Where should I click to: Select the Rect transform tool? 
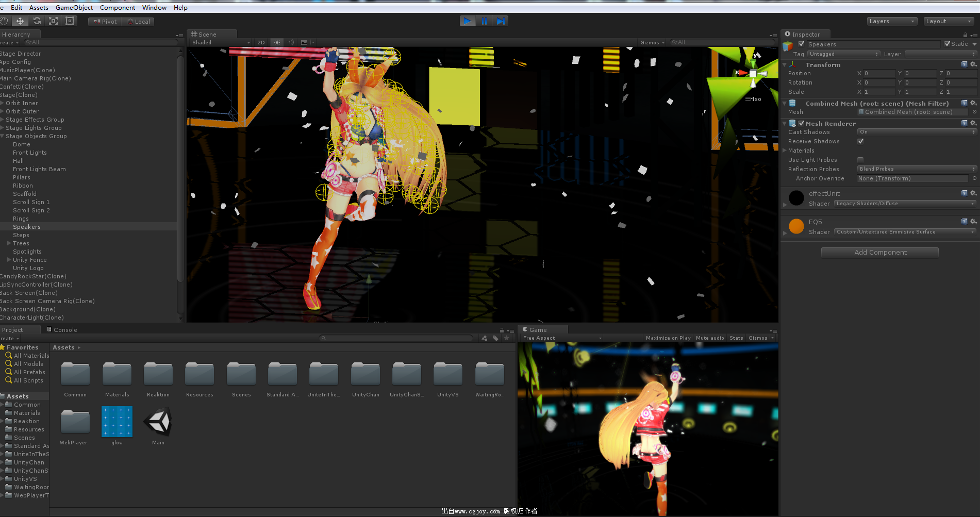point(70,21)
